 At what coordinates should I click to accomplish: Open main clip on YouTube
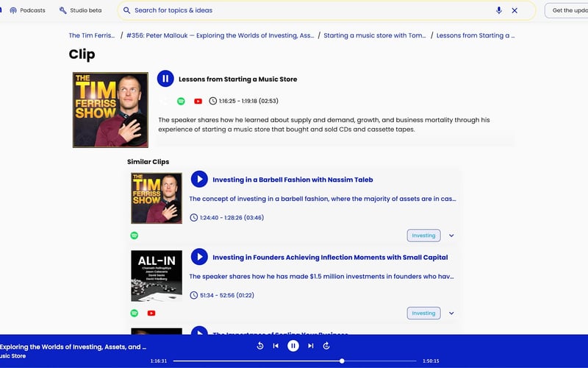coord(198,101)
